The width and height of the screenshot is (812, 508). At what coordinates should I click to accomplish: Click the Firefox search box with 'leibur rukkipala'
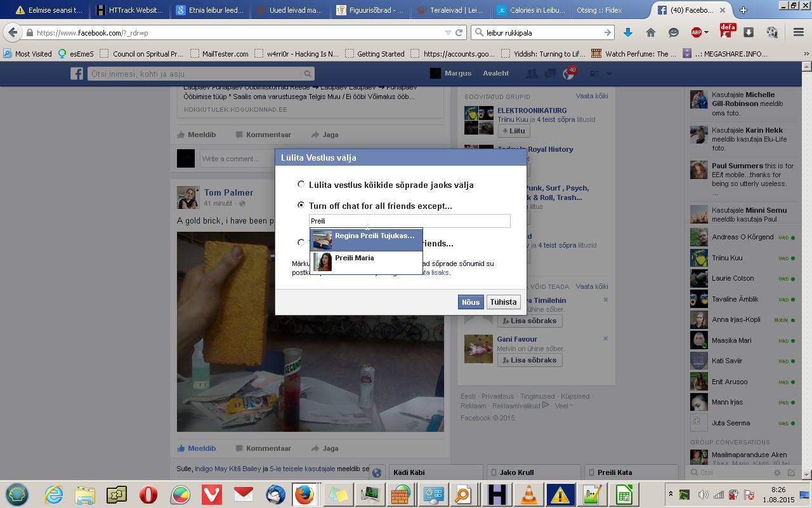click(x=542, y=32)
